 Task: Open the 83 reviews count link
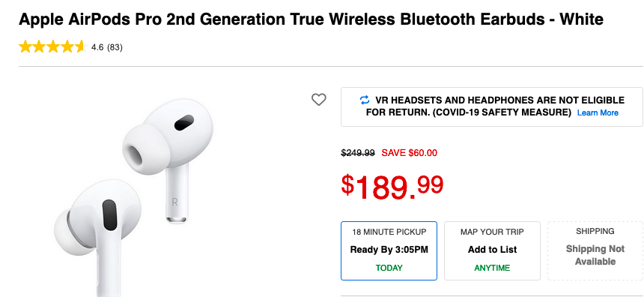[x=115, y=47]
